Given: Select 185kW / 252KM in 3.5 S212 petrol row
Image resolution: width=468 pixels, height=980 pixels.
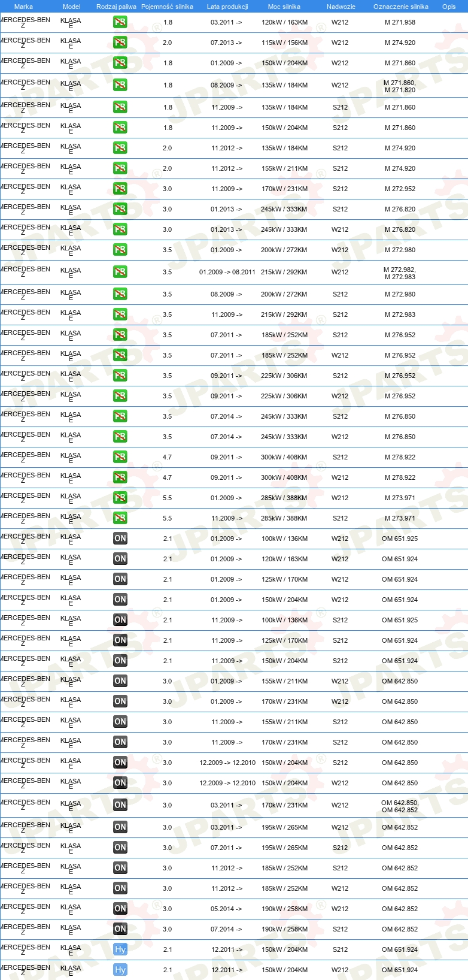Looking at the screenshot, I should click(284, 335).
